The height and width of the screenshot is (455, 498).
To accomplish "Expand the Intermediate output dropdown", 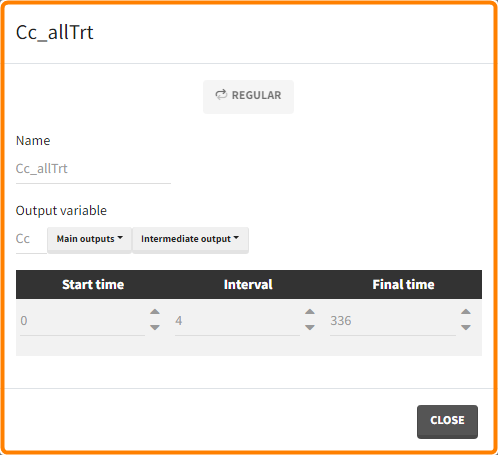I will tap(190, 240).
